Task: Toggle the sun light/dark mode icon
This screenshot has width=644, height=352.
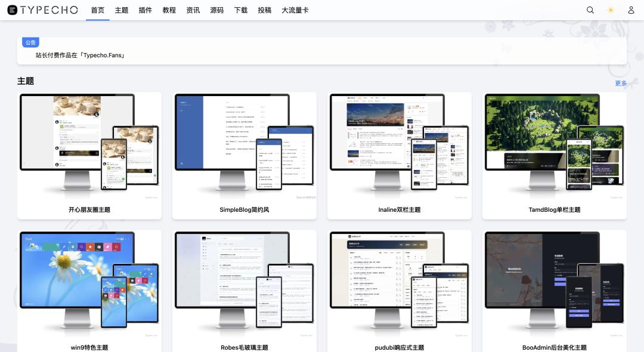Action: point(611,10)
